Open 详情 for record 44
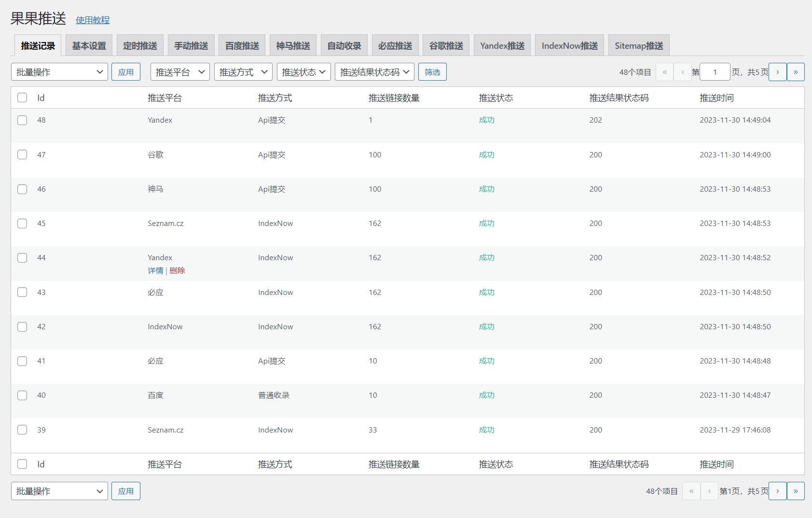 tap(155, 271)
